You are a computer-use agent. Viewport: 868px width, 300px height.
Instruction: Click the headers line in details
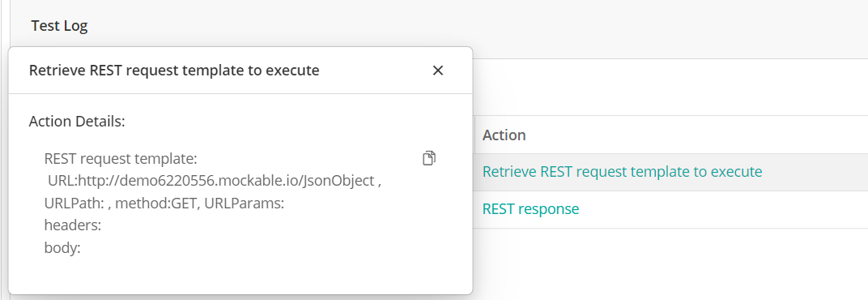click(73, 225)
